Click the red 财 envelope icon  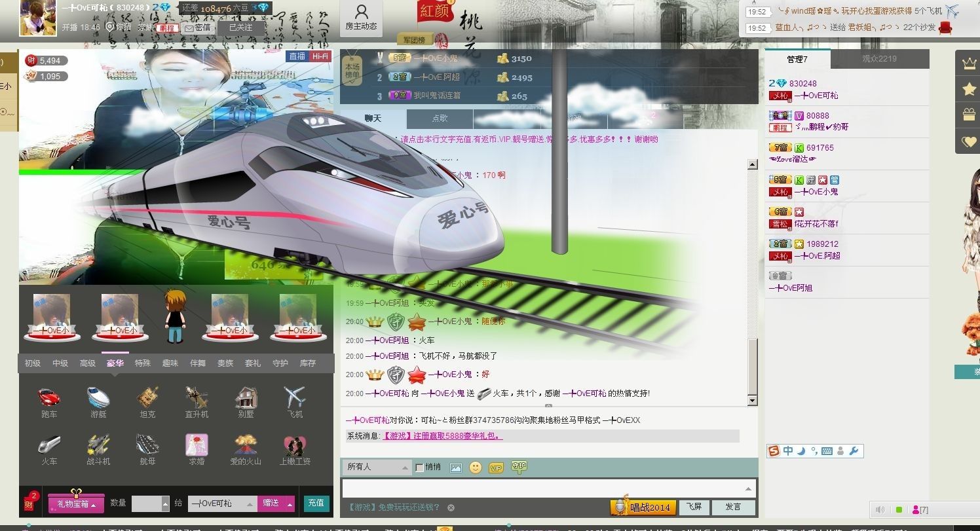(x=29, y=503)
